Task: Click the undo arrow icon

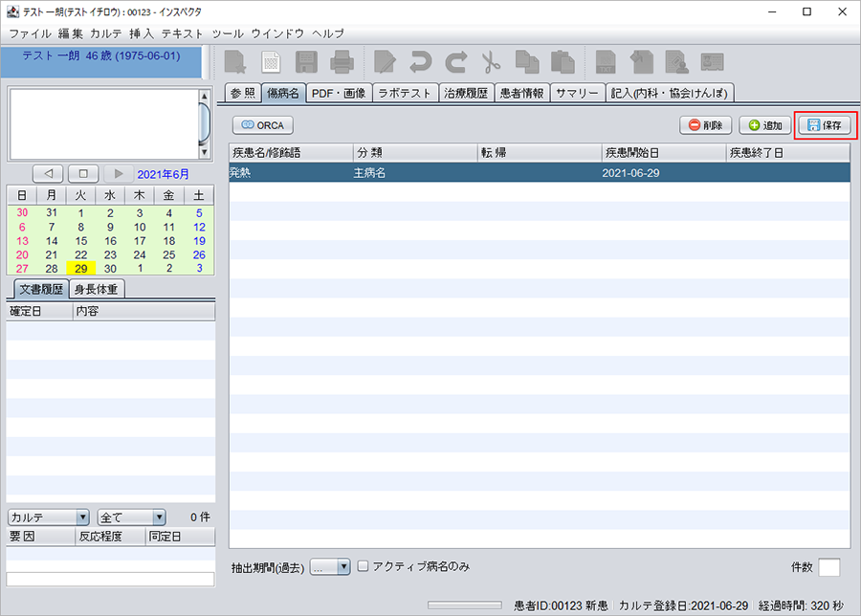Action: pos(420,63)
